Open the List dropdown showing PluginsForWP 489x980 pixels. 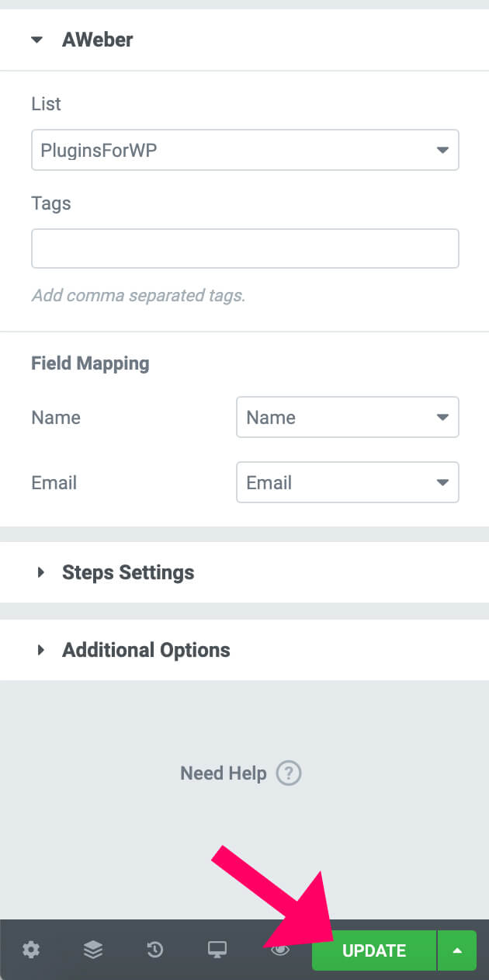245,150
